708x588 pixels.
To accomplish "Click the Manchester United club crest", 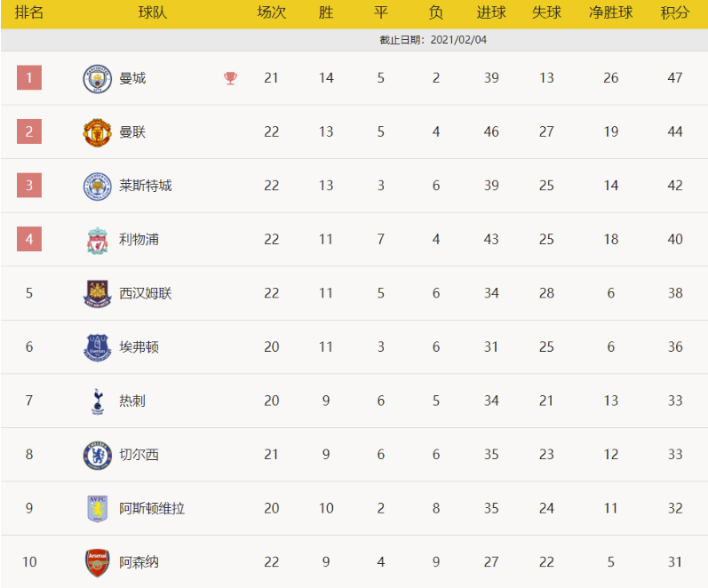I will coord(96,132).
